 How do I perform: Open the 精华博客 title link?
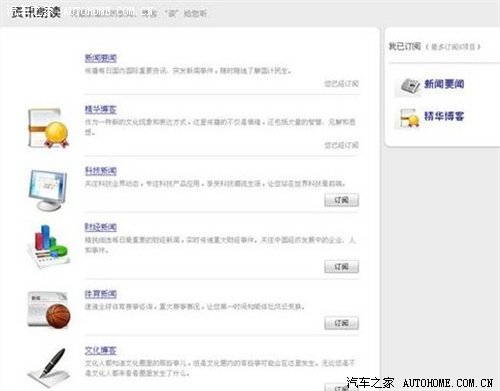pyautogui.click(x=101, y=109)
